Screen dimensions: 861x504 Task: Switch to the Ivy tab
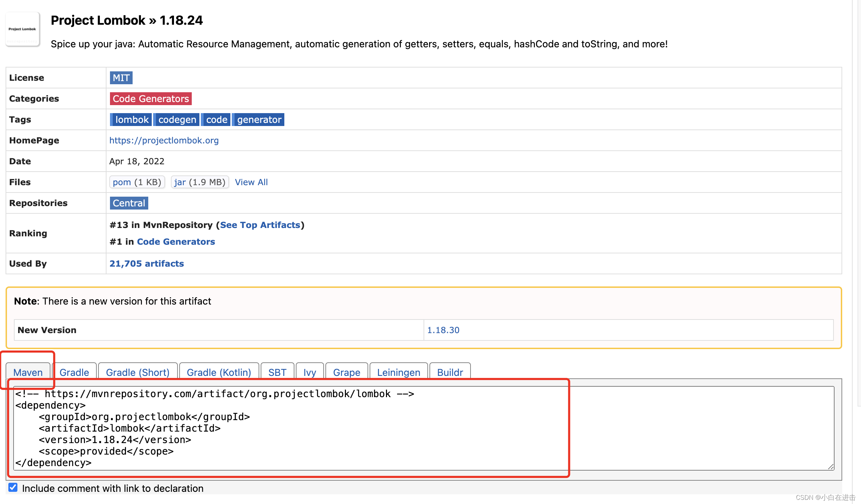(x=310, y=372)
